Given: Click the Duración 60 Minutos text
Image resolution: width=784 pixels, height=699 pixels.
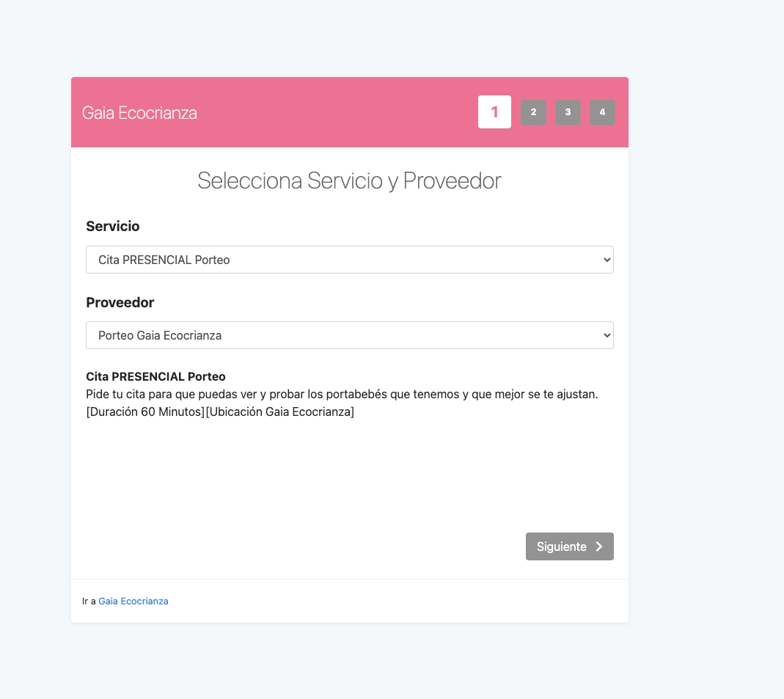Looking at the screenshot, I should [x=145, y=412].
